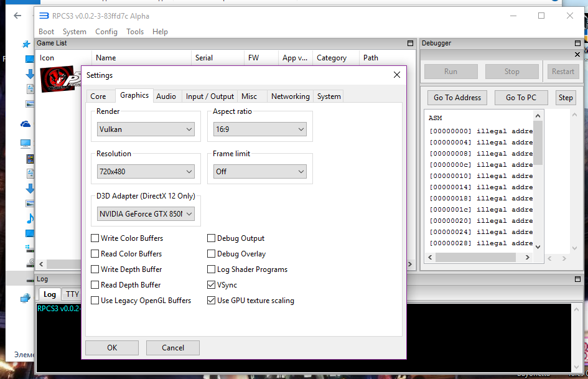Click the back arrow in Explorer window
This screenshot has height=379, width=588.
pos(17,16)
